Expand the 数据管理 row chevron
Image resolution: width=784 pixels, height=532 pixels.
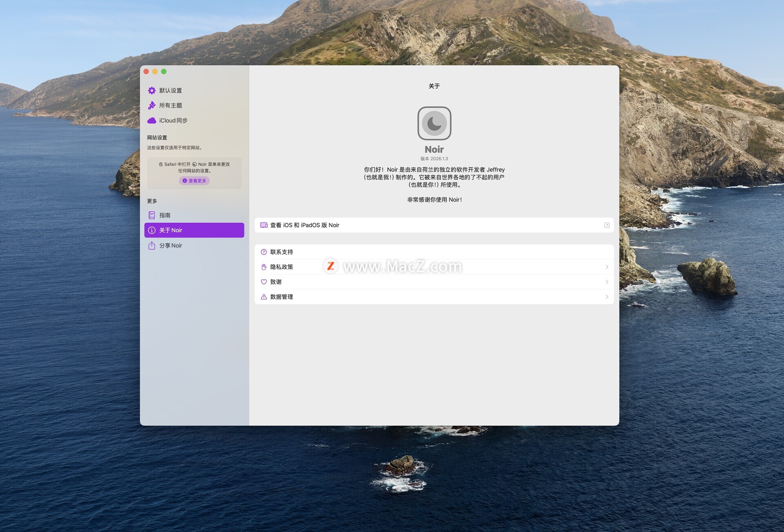pos(607,297)
